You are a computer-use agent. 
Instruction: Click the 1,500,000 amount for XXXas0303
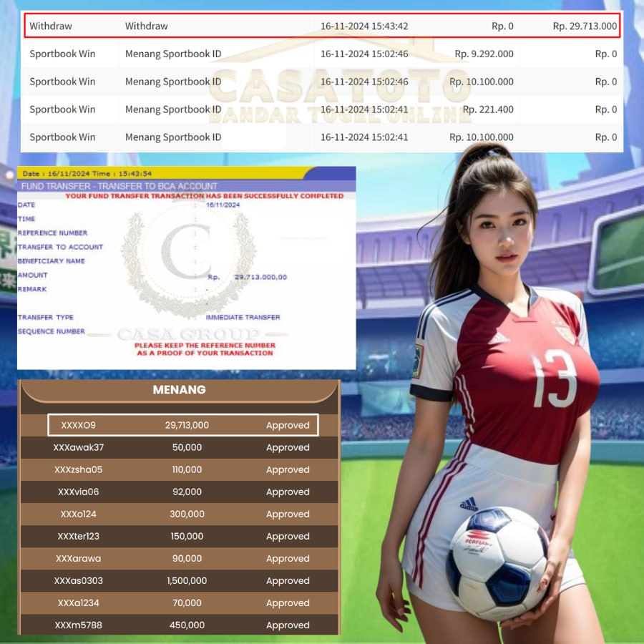pyautogui.click(x=187, y=580)
